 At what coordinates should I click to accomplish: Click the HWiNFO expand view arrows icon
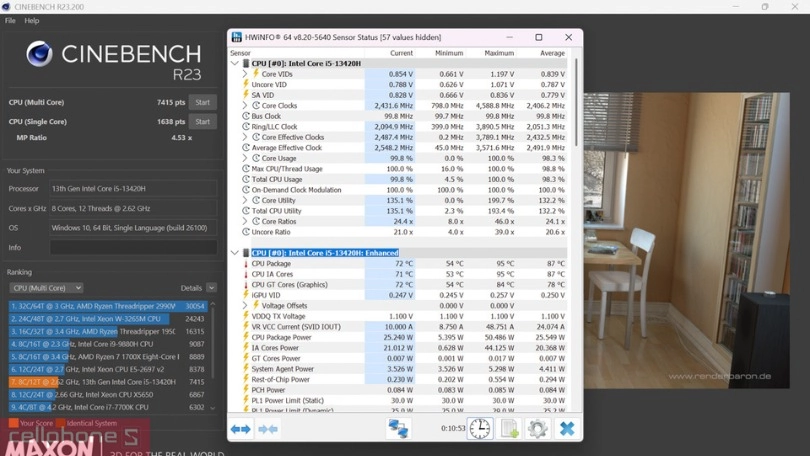pyautogui.click(x=241, y=429)
